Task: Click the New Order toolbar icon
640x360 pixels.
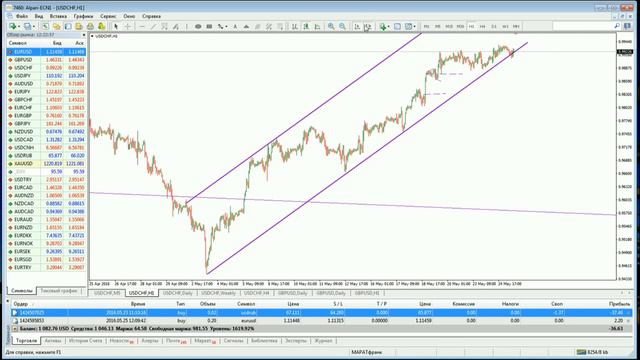Action: tap(101, 27)
